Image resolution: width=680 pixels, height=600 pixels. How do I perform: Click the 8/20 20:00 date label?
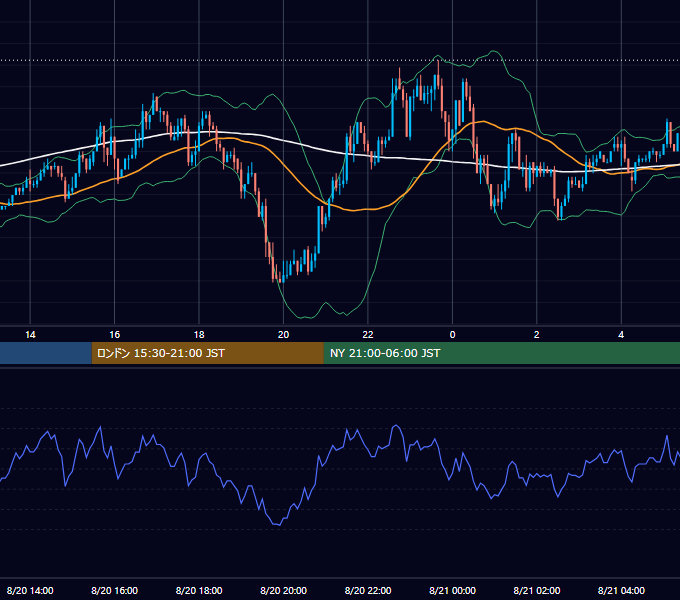click(283, 590)
